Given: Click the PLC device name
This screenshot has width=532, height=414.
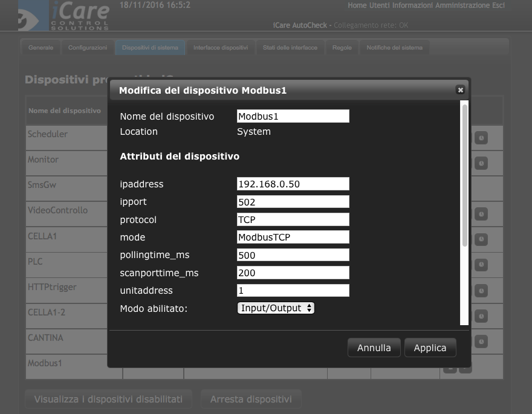Looking at the screenshot, I should [x=35, y=262].
